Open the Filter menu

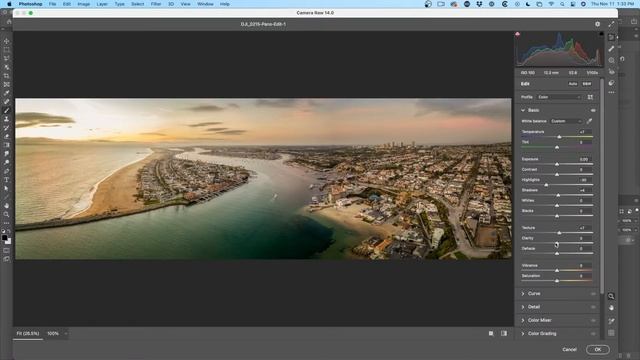click(156, 4)
